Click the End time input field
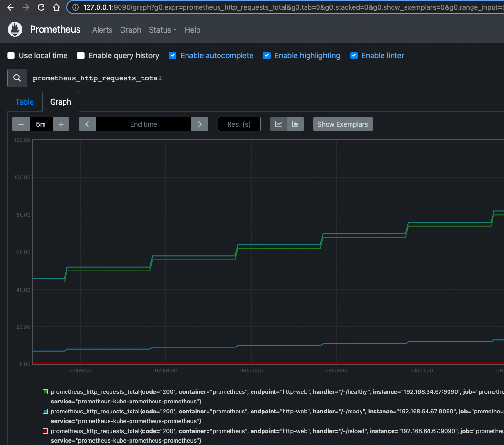504x445 pixels. click(x=143, y=124)
